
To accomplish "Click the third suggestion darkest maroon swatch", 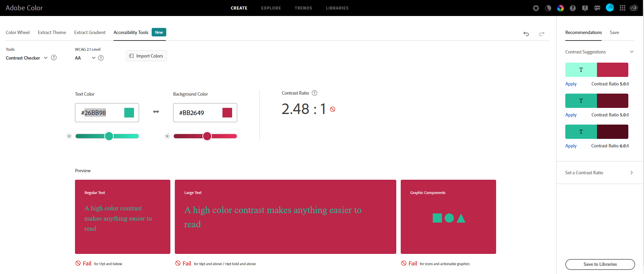I will pyautogui.click(x=613, y=132).
